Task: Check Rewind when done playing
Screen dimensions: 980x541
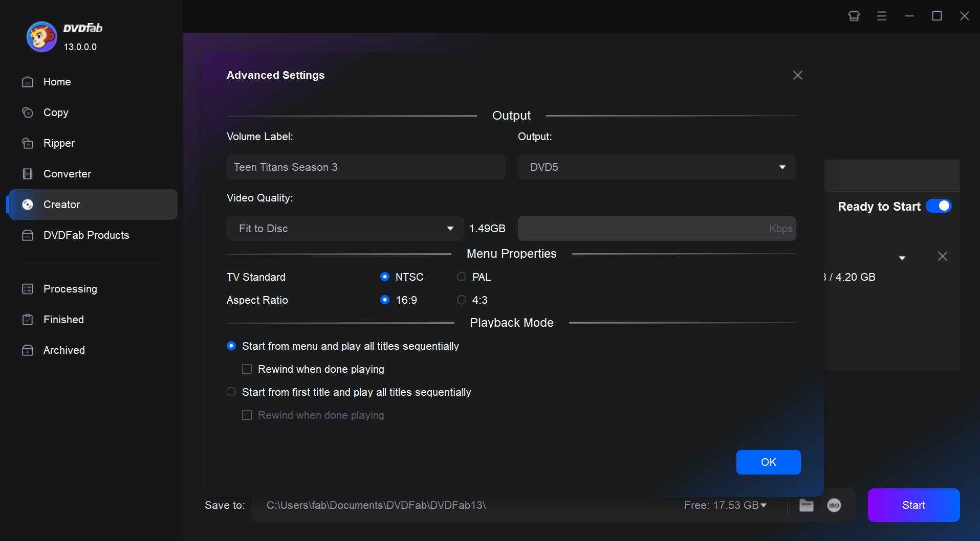Action: pos(247,369)
